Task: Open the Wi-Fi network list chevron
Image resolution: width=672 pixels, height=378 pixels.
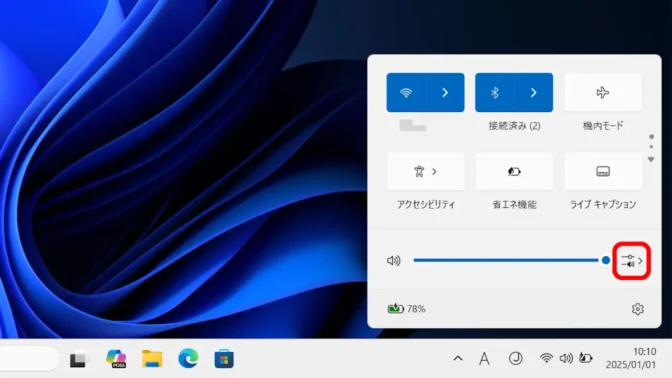Action: coord(445,93)
